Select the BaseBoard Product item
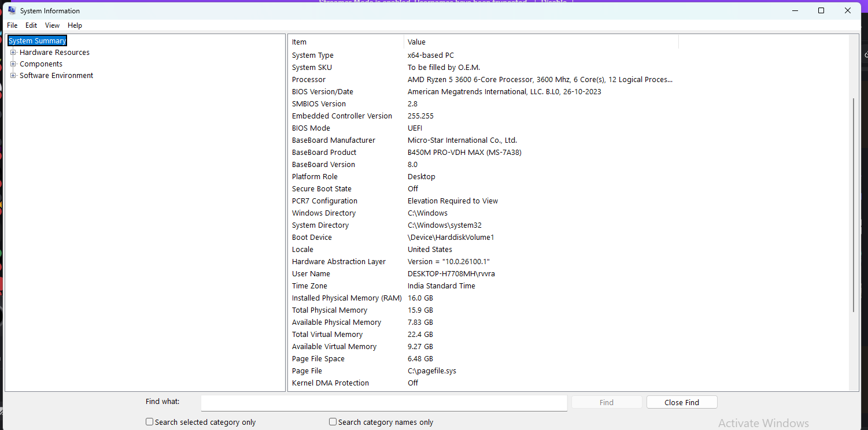 point(324,153)
